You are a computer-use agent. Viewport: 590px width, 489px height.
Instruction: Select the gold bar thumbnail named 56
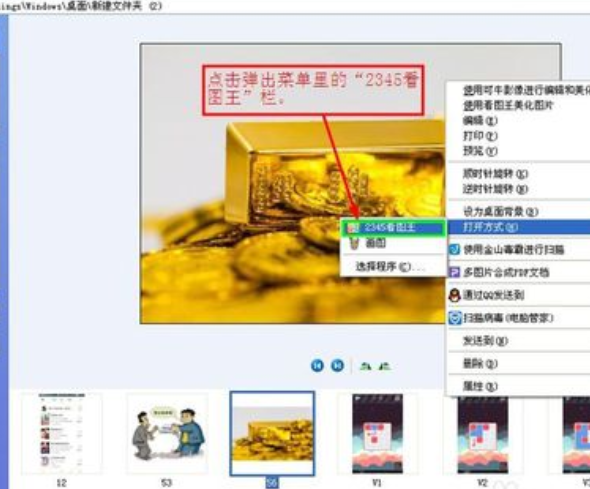[272, 434]
